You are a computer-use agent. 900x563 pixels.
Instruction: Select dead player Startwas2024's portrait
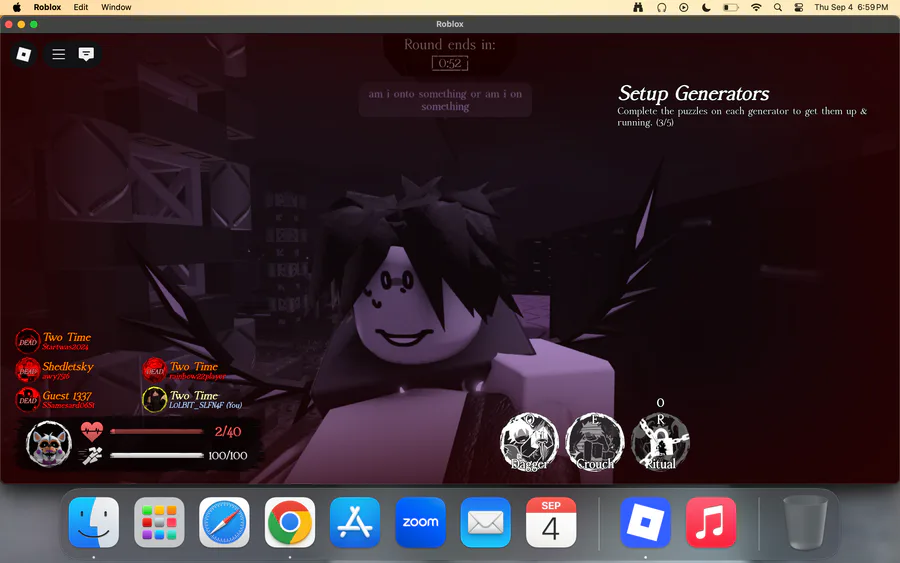pyautogui.click(x=28, y=341)
